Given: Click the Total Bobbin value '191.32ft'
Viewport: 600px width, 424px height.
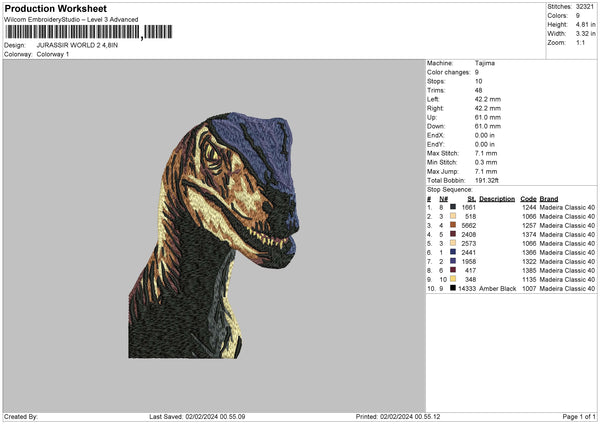Looking at the screenshot, I should click(x=487, y=180).
